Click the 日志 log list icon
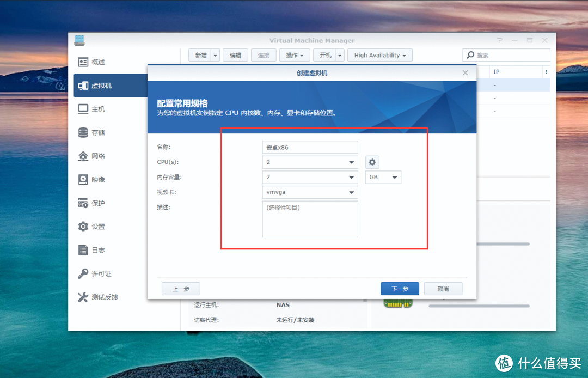Screen dimensions: 588x378 tap(83, 250)
